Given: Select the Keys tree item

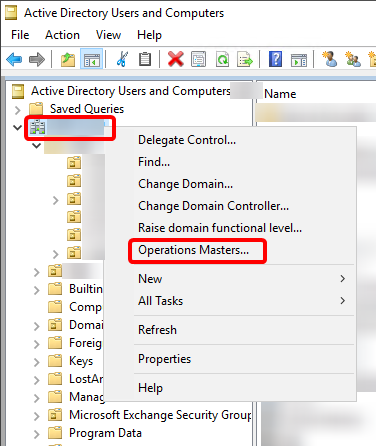Looking at the screenshot, I should tap(81, 361).
